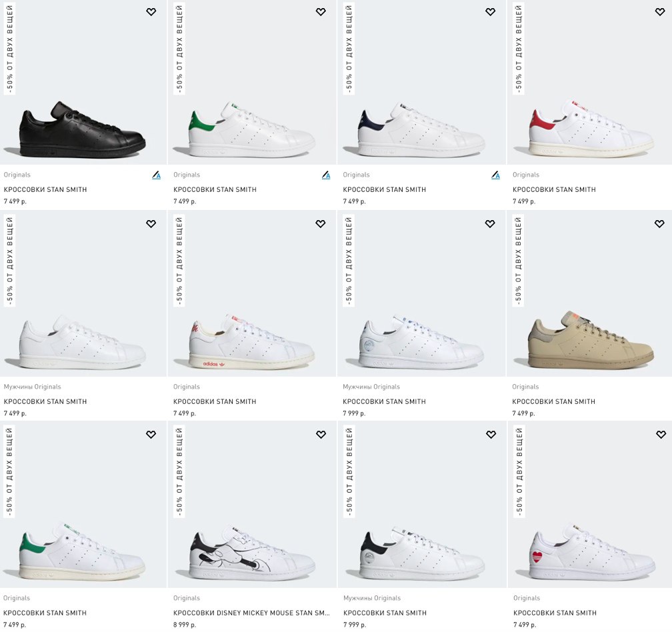
Task: Open the black Stan Smith product image
Action: pyautogui.click(x=83, y=82)
